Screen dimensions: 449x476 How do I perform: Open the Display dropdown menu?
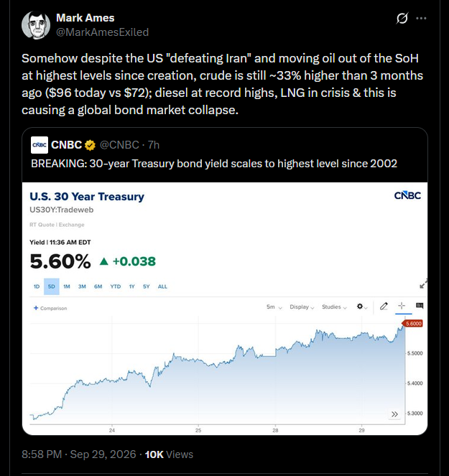[x=302, y=307]
